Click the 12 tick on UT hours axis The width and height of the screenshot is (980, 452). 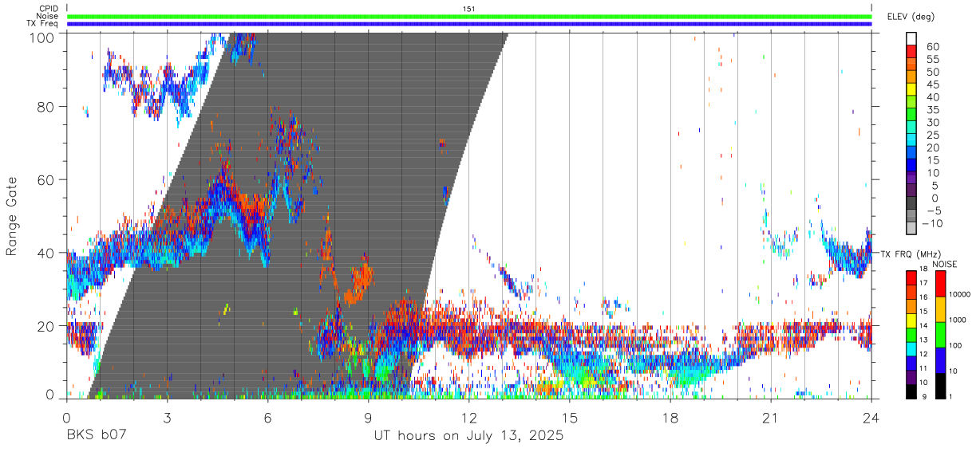click(469, 417)
